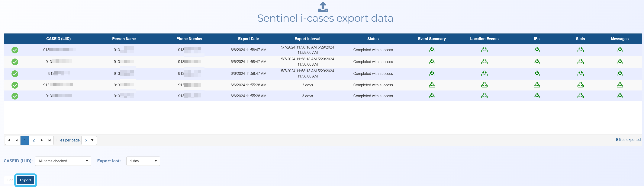Click the Export Date column header
The image size is (644, 187).
point(248,39)
